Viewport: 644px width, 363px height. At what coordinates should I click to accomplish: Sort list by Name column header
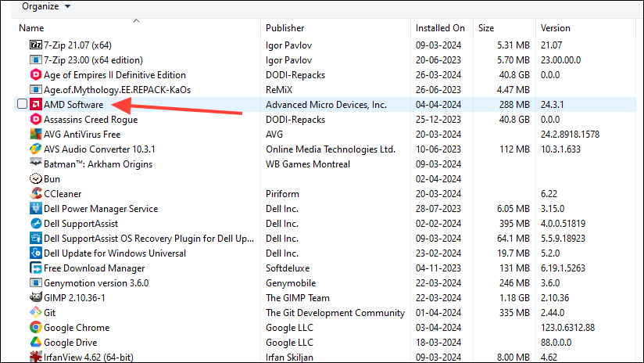point(31,28)
